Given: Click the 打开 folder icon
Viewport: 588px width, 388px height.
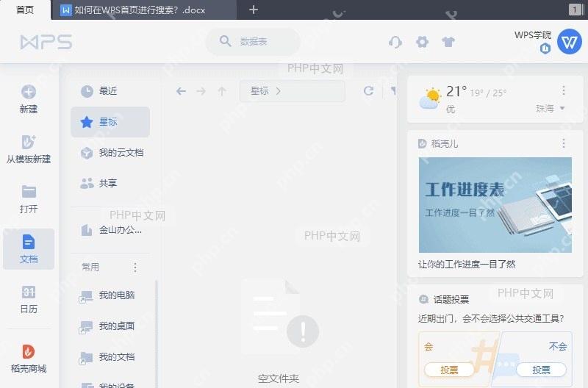Looking at the screenshot, I should pyautogui.click(x=29, y=192).
